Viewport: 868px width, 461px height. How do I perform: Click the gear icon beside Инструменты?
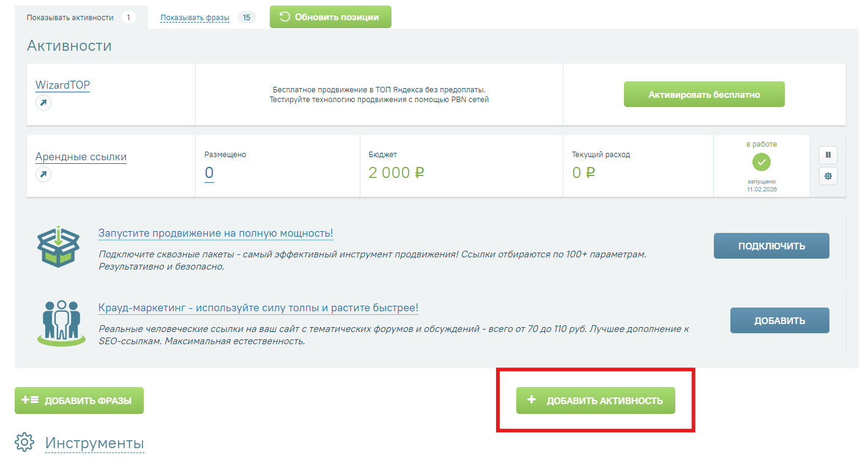click(x=24, y=442)
